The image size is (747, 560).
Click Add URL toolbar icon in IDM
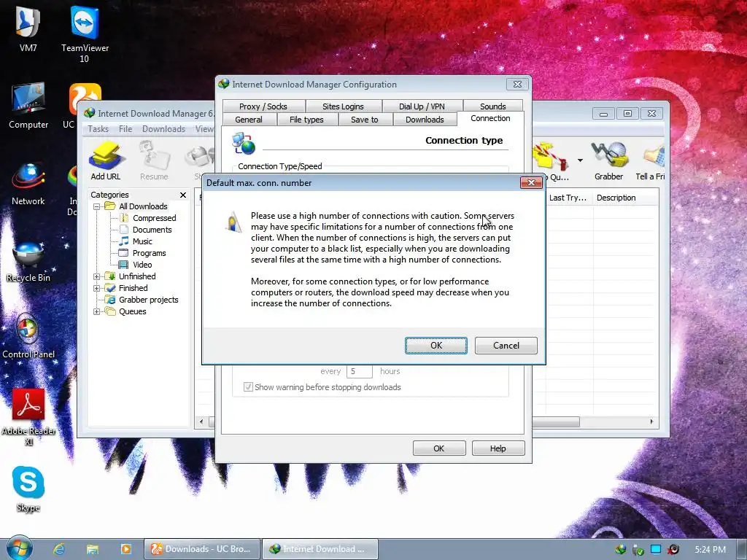(107, 160)
